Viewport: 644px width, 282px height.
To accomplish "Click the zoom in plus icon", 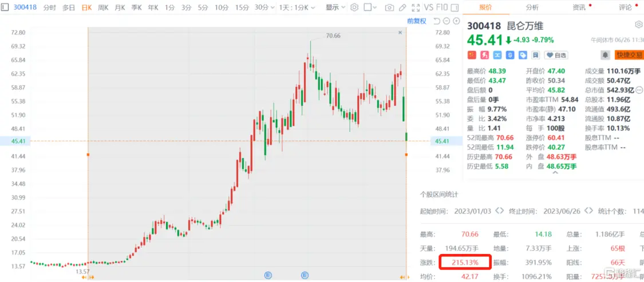I will pyautogui.click(x=456, y=21).
